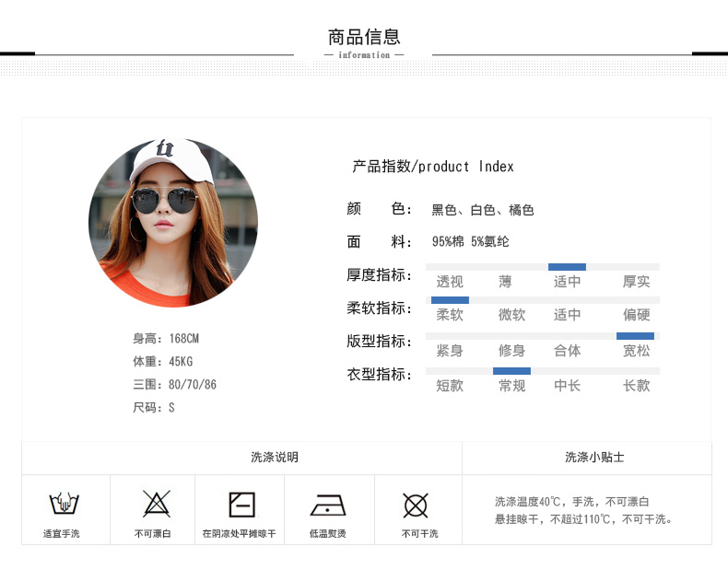
Task: Click the blue length indicator above 常规
Action: click(x=511, y=371)
